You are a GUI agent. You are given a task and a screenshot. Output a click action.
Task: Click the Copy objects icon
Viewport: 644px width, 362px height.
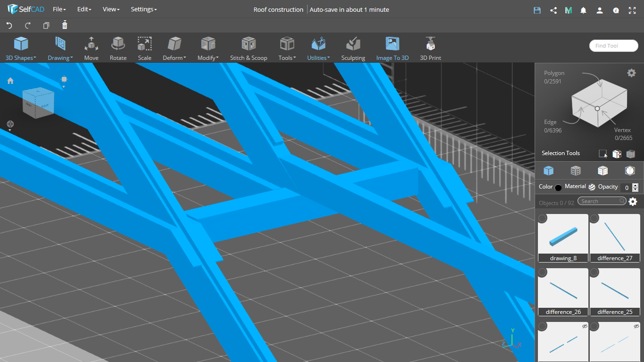(x=46, y=25)
